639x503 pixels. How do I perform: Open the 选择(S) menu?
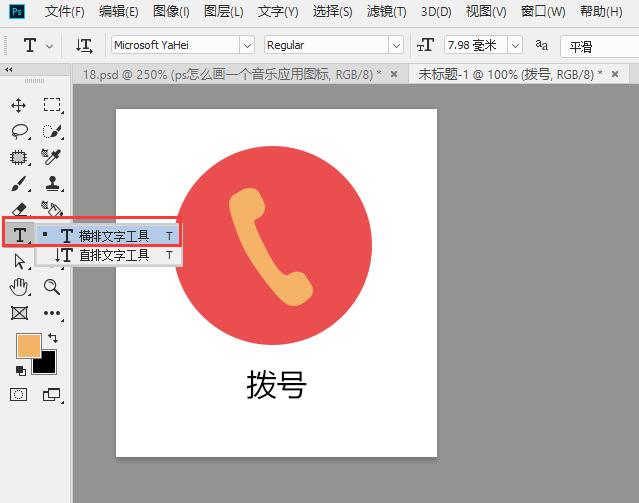333,11
